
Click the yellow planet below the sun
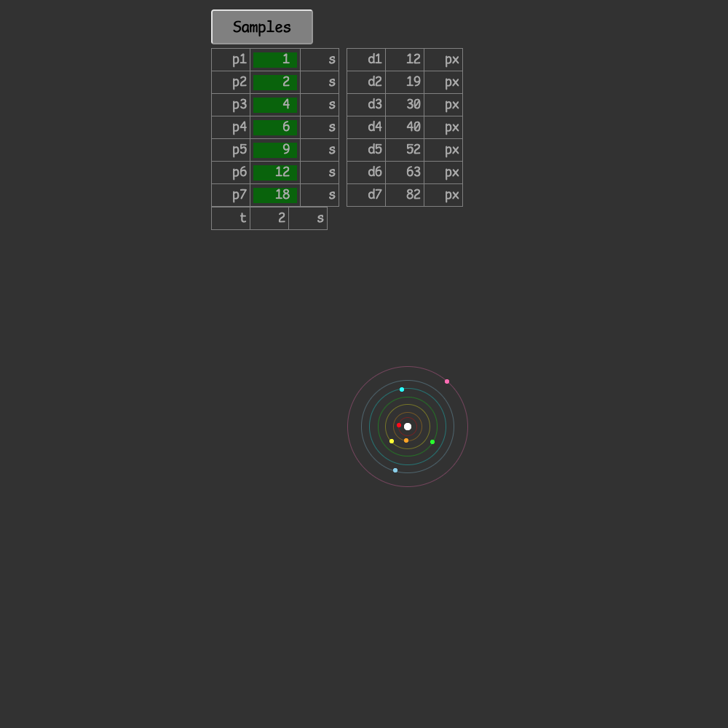(x=391, y=440)
